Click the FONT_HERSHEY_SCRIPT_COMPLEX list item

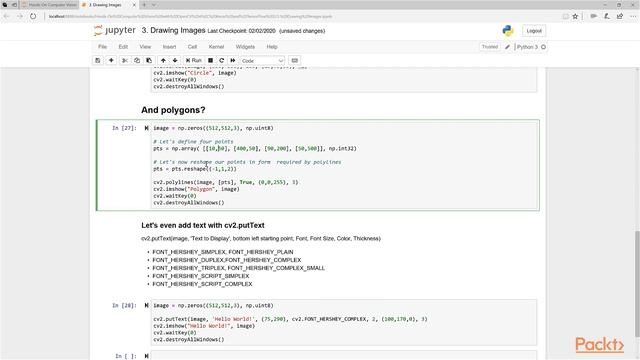pyautogui.click(x=202, y=284)
